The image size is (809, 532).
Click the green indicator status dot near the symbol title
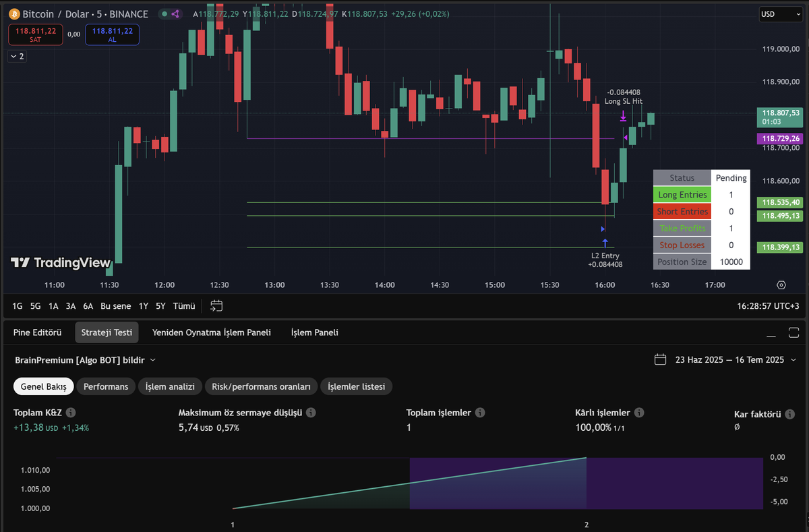tap(164, 14)
